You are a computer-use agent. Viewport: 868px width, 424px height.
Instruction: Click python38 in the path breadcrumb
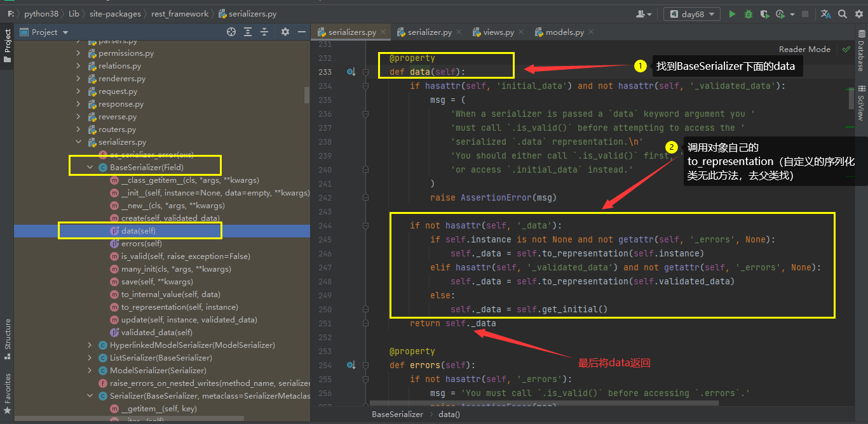tap(43, 13)
